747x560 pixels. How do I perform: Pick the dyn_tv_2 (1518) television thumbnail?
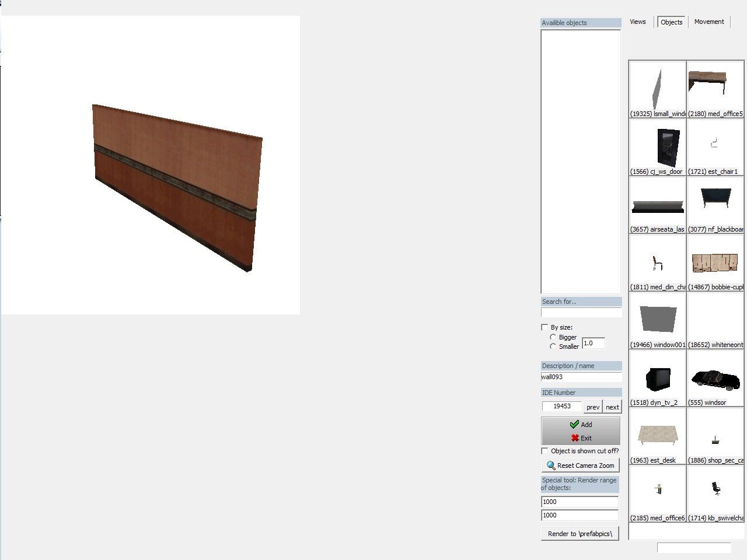(x=658, y=378)
